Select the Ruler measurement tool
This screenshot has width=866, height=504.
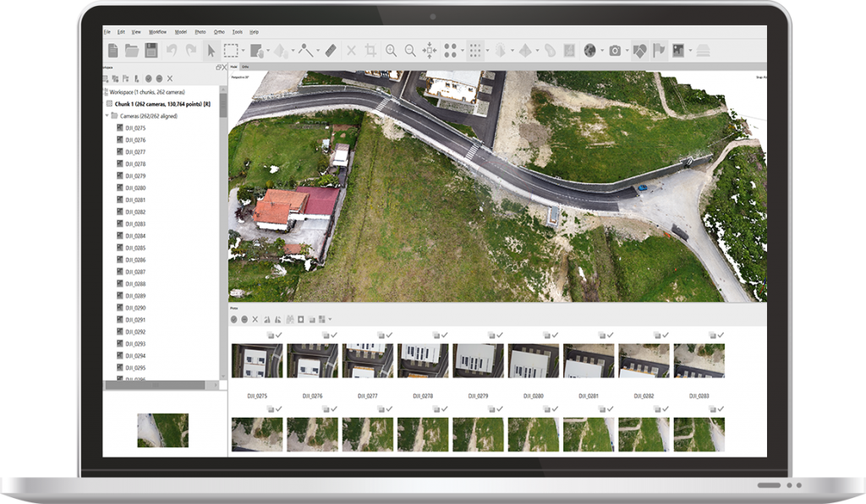coord(330,51)
